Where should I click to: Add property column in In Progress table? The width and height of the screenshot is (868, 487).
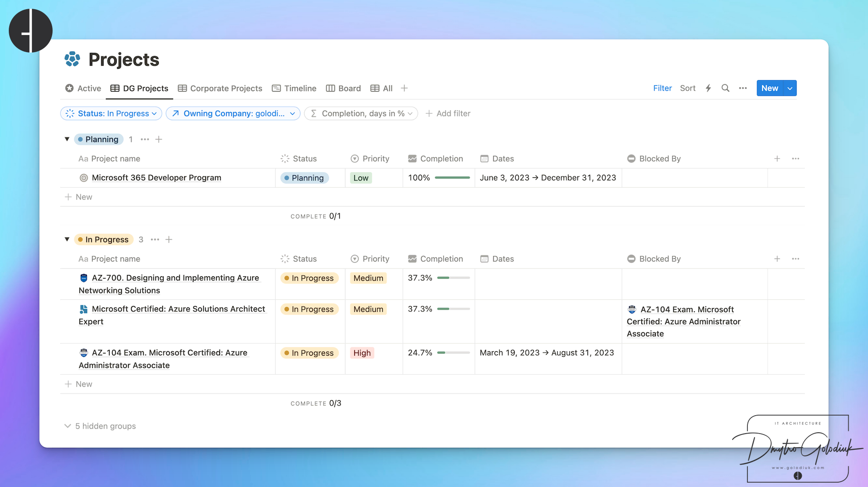(777, 259)
